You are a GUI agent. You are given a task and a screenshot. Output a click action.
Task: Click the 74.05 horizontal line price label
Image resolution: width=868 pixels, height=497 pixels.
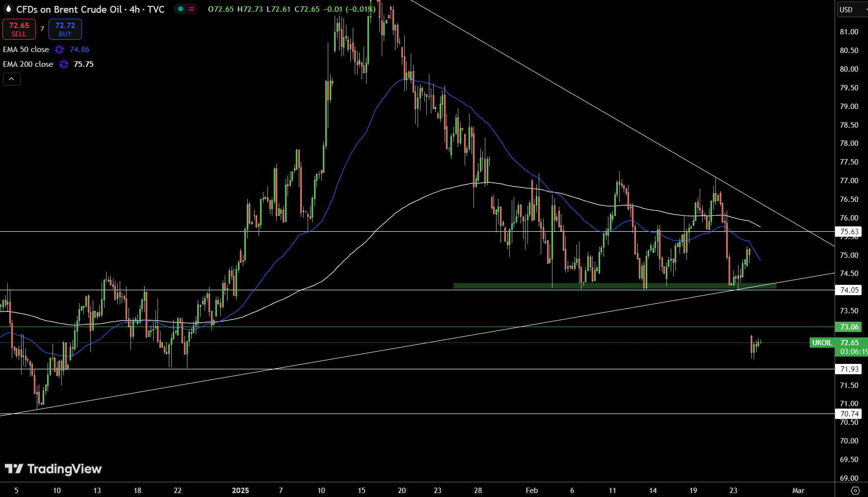click(849, 290)
